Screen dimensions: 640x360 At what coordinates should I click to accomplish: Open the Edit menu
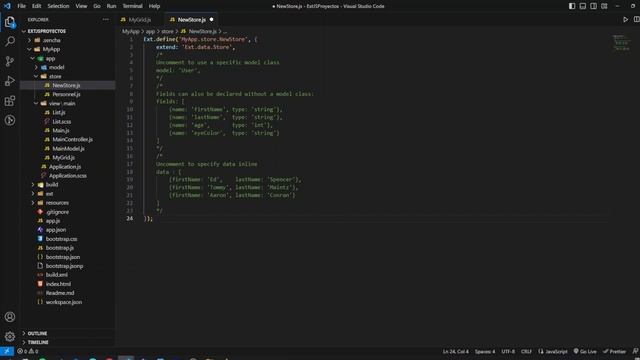click(36, 6)
